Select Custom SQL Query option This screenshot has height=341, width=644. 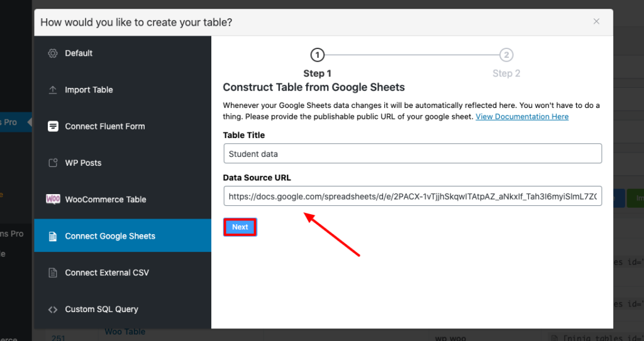tap(101, 310)
